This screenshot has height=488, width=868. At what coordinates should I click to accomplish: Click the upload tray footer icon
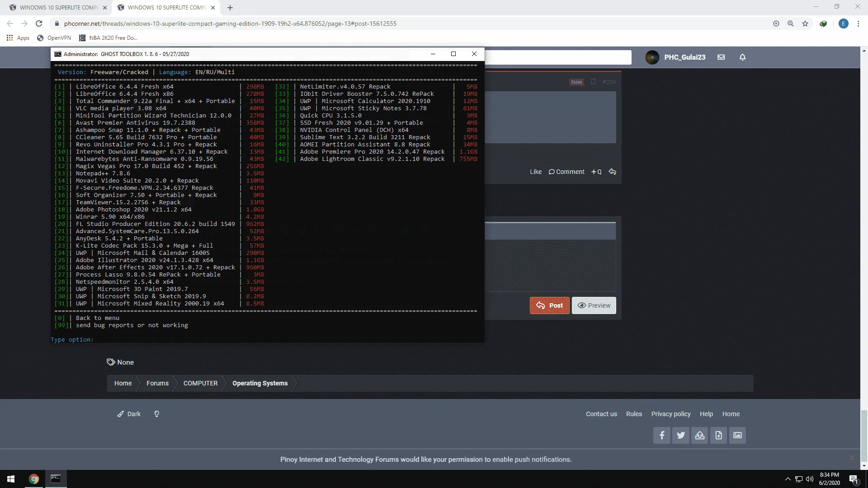point(700,436)
